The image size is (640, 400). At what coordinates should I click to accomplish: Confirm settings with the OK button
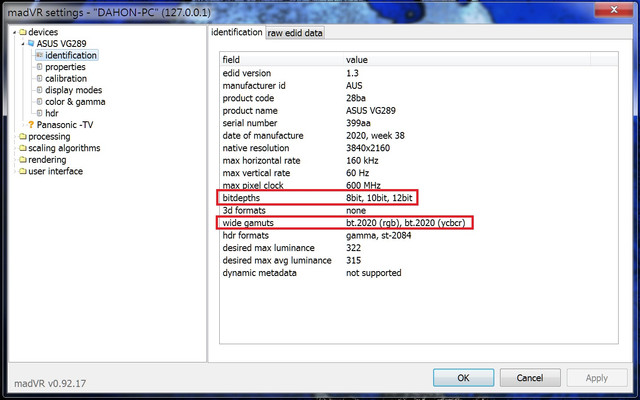pos(463,378)
